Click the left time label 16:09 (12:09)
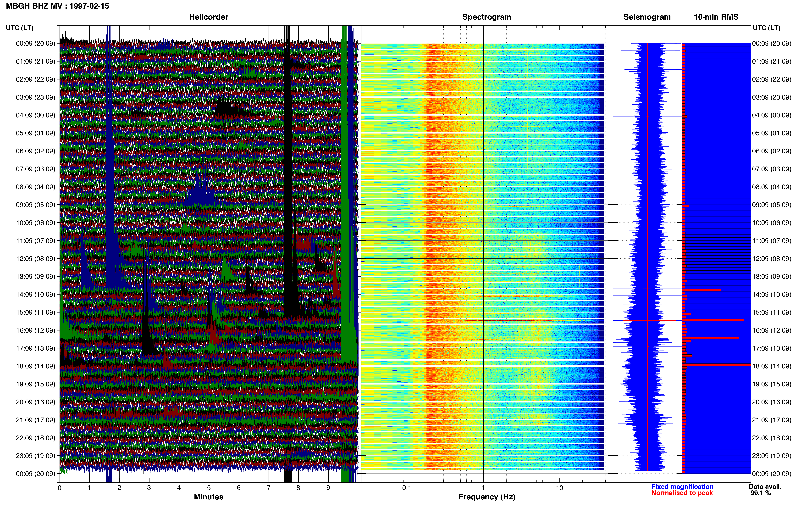The width and height of the screenshot is (812, 508). (35, 331)
